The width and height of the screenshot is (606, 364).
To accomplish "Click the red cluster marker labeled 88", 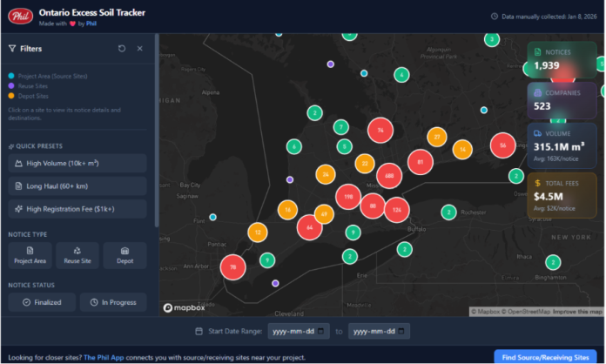I will [x=373, y=206].
